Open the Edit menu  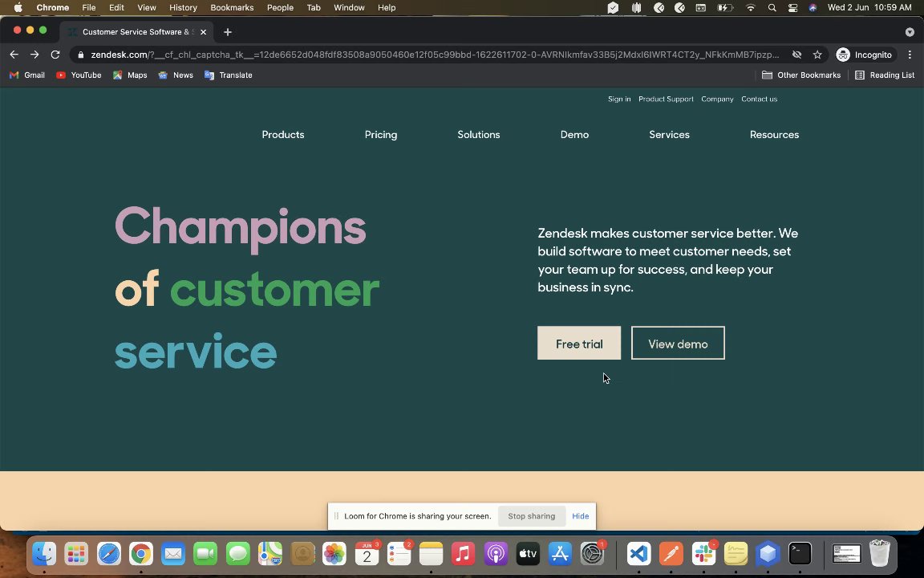116,8
